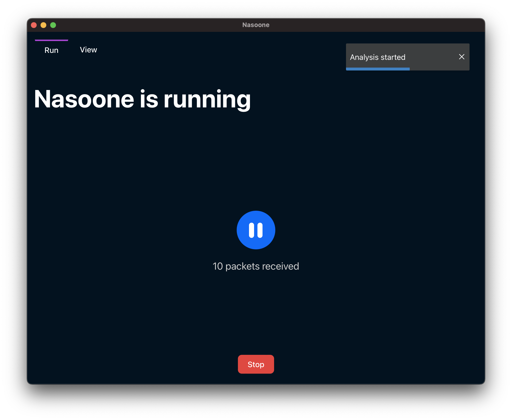Image resolution: width=512 pixels, height=420 pixels.
Task: Click the number 10 in packet count
Action: tap(217, 266)
